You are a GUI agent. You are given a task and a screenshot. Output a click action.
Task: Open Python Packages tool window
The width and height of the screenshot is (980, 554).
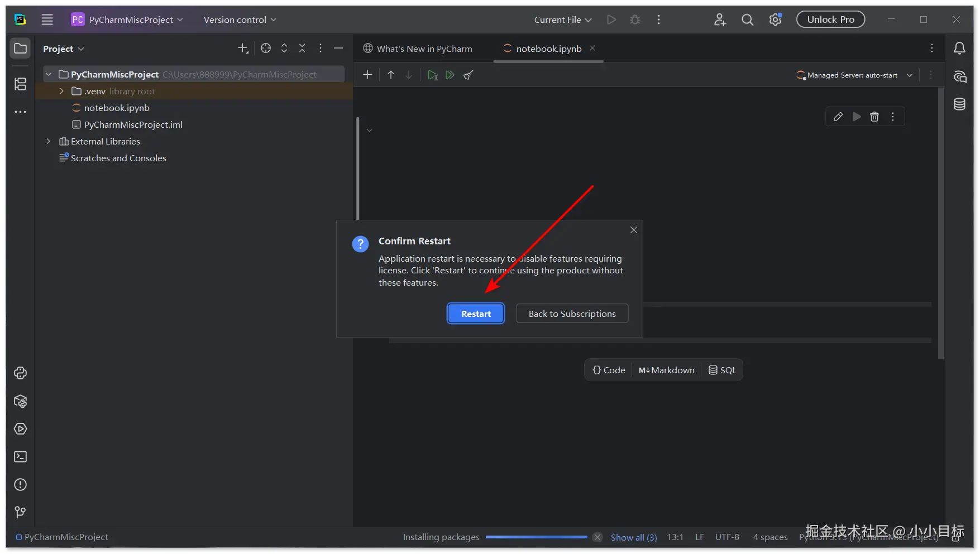pyautogui.click(x=20, y=401)
